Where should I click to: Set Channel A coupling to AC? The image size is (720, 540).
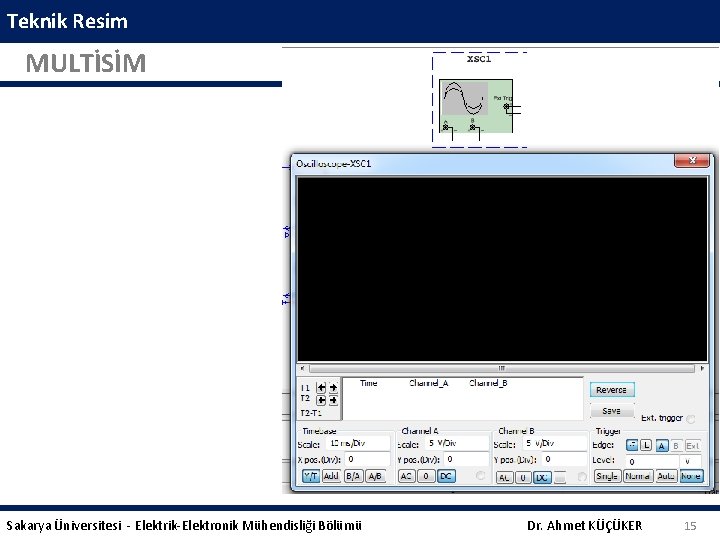[x=406, y=476]
